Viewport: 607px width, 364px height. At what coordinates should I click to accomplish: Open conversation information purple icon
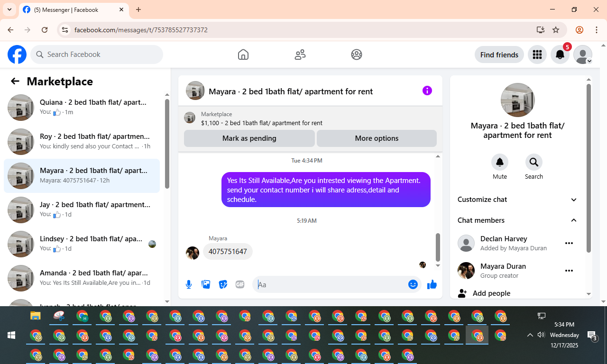point(427,91)
